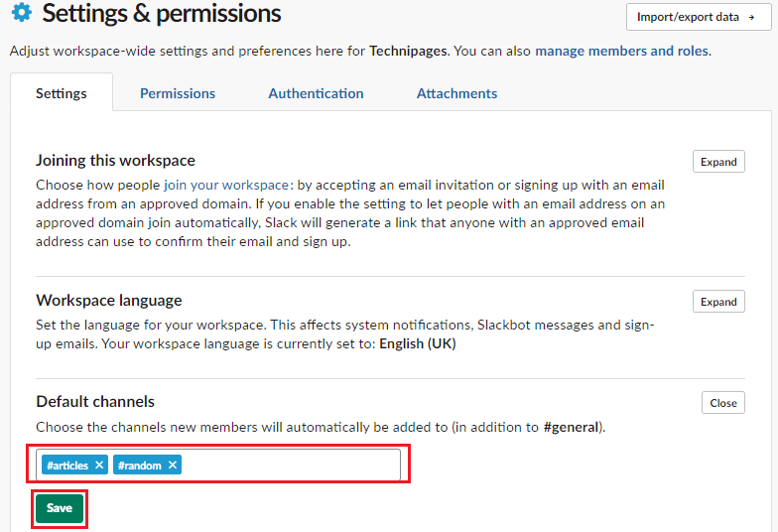Select the Settings tab

[x=62, y=93]
